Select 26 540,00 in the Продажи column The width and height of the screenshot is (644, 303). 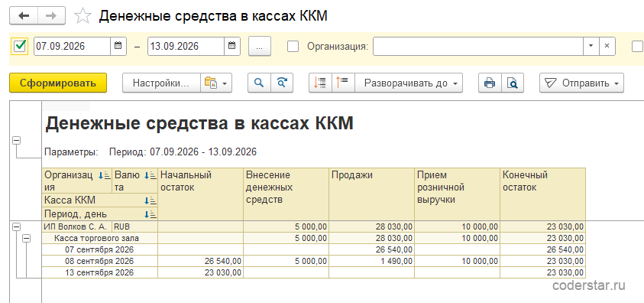(x=372, y=249)
